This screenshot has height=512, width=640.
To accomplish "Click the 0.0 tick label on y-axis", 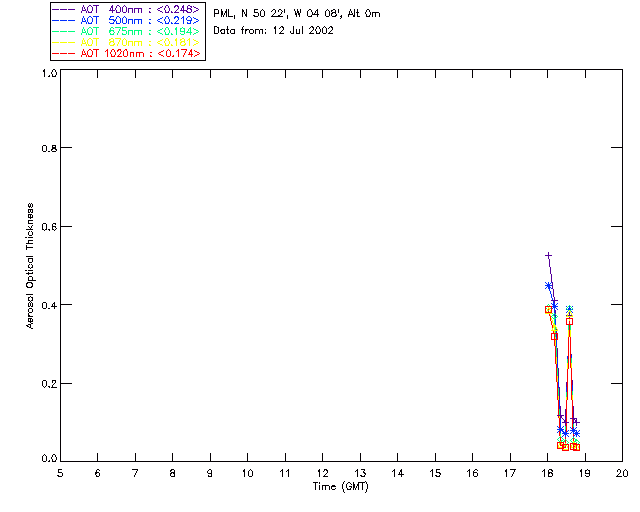I will click(x=47, y=459).
